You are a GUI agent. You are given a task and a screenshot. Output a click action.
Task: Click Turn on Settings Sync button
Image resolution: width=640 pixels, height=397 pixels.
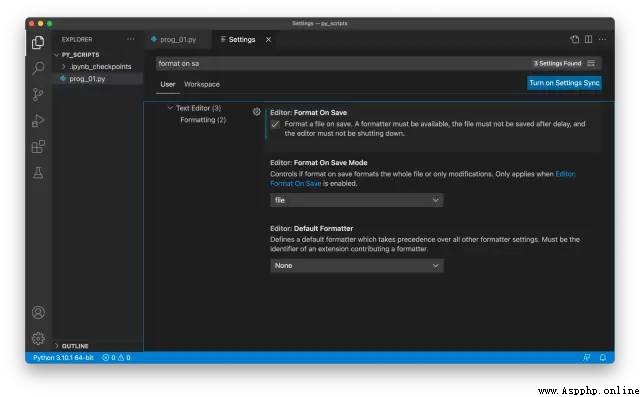click(564, 83)
